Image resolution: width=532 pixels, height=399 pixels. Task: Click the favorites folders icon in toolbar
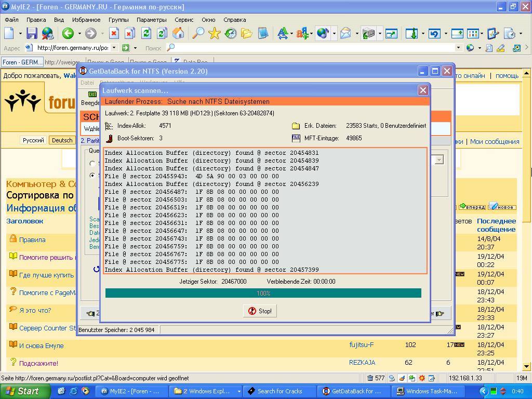(x=247, y=33)
